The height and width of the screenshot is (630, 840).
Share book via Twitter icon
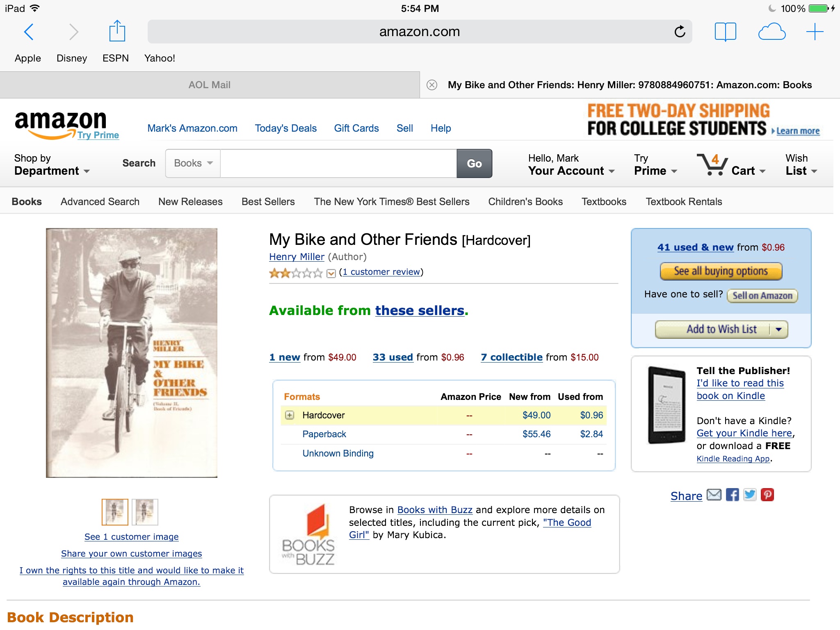[x=750, y=495]
